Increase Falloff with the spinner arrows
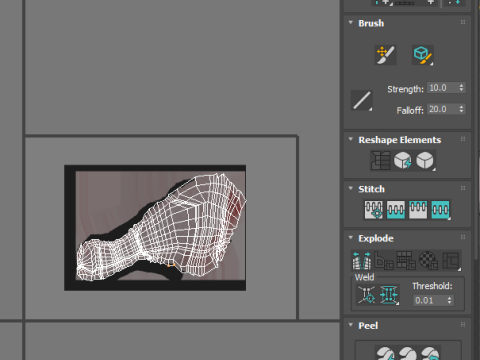This screenshot has width=480, height=360. (461, 106)
